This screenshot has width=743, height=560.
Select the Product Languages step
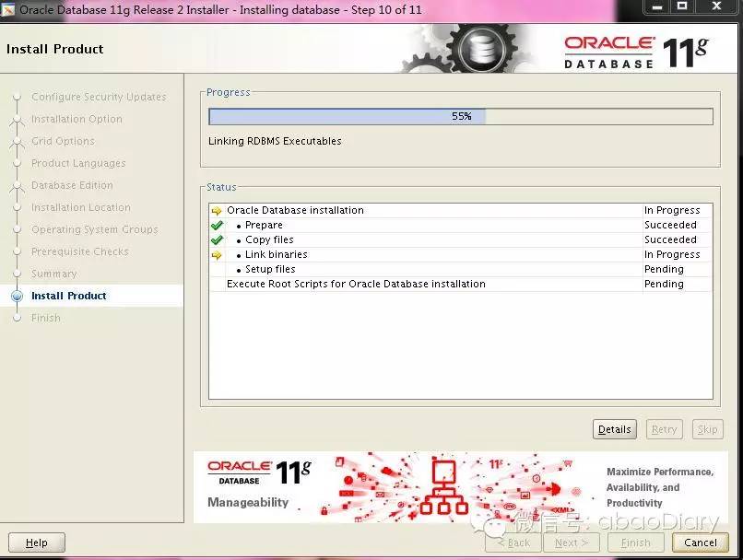[x=78, y=163]
